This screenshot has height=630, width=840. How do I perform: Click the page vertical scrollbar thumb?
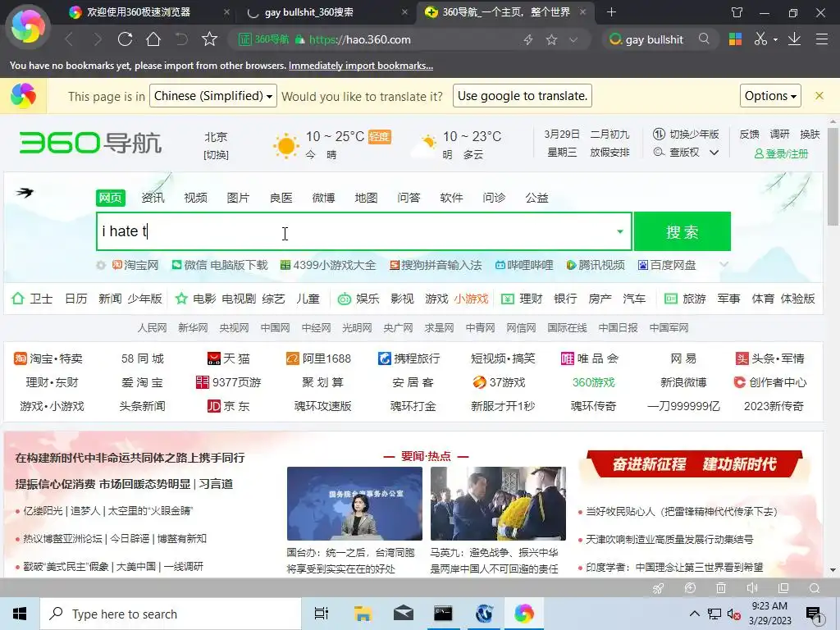click(833, 177)
